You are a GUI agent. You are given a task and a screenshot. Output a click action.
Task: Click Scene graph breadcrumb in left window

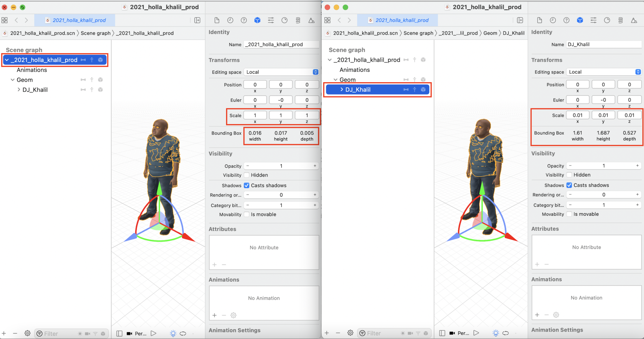coord(96,33)
